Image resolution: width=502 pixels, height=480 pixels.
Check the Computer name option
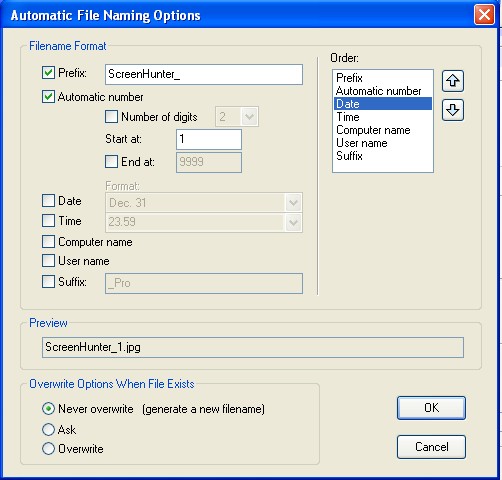tap(48, 242)
